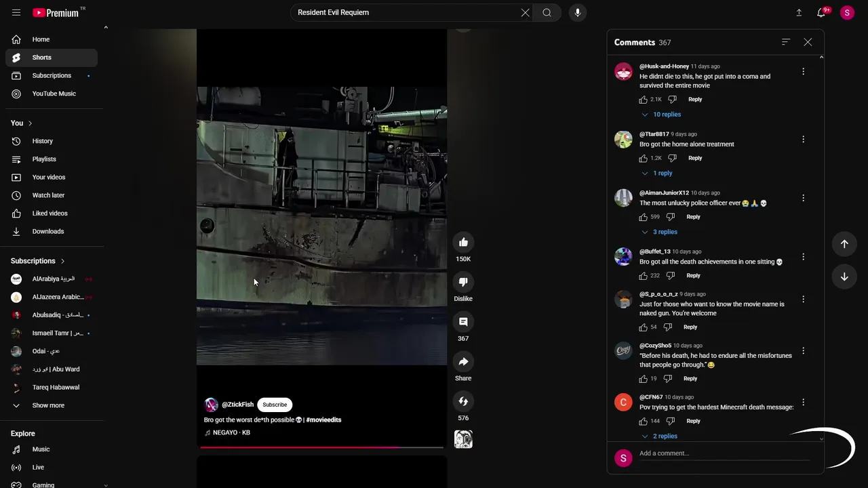Open the hamburger guide menu
The width and height of the screenshot is (868, 488).
[16, 12]
